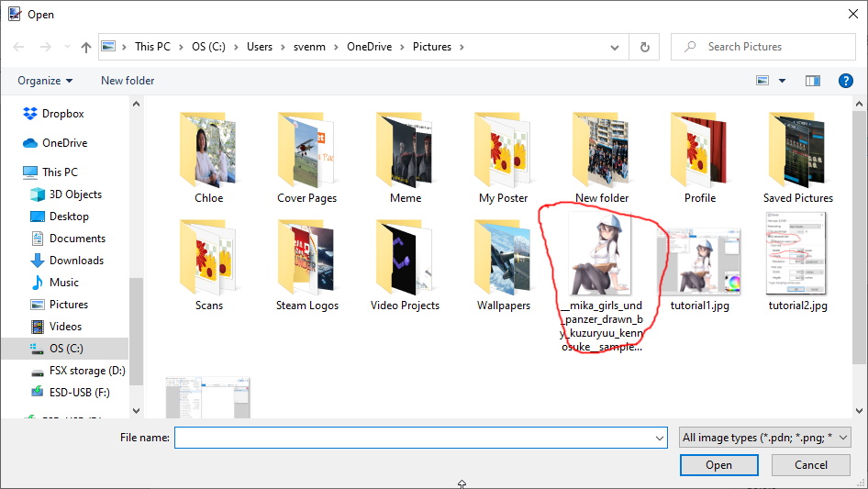The image size is (868, 489).
Task: Click the navigation pane scroll down arrow
Action: tap(136, 411)
